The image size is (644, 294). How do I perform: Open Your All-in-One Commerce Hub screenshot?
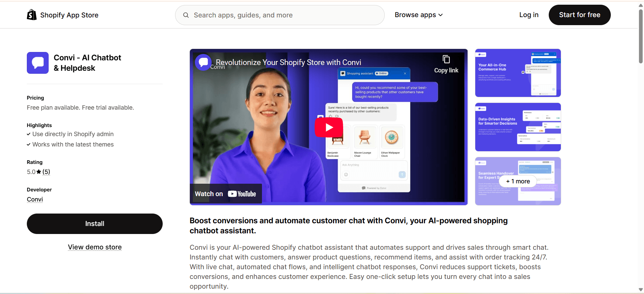point(518,73)
